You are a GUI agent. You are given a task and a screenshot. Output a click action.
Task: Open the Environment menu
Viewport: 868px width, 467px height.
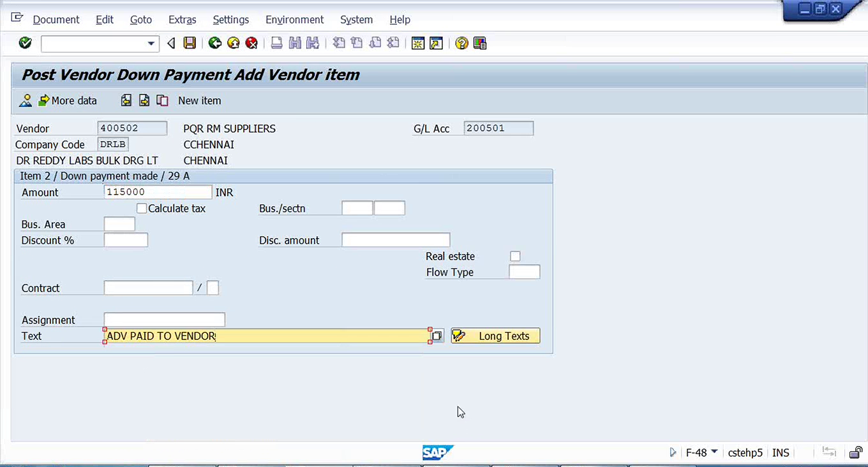[295, 19]
